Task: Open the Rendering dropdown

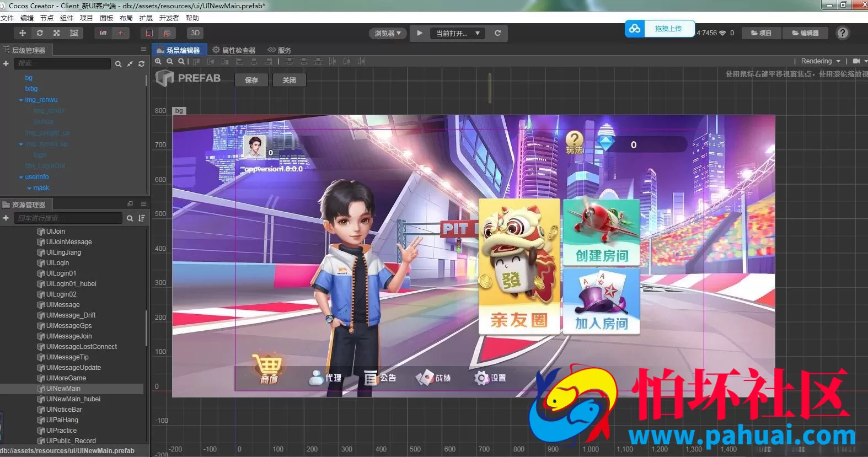Action: (821, 61)
